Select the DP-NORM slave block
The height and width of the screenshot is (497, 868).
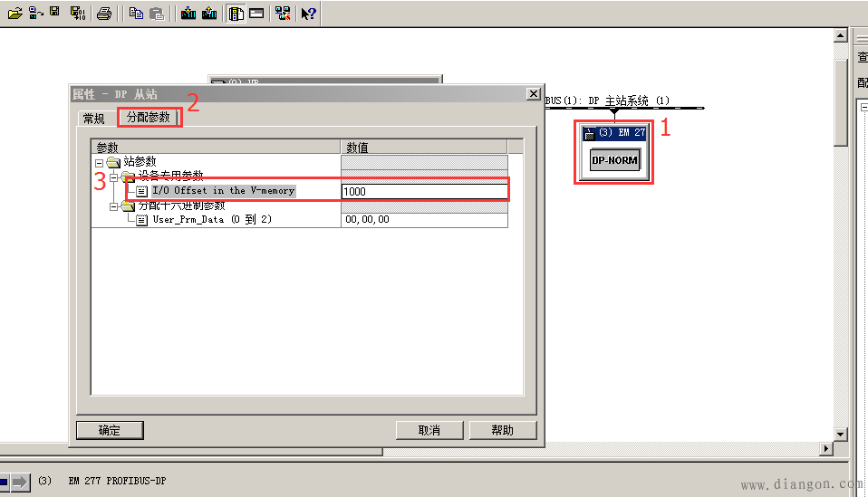(x=614, y=160)
